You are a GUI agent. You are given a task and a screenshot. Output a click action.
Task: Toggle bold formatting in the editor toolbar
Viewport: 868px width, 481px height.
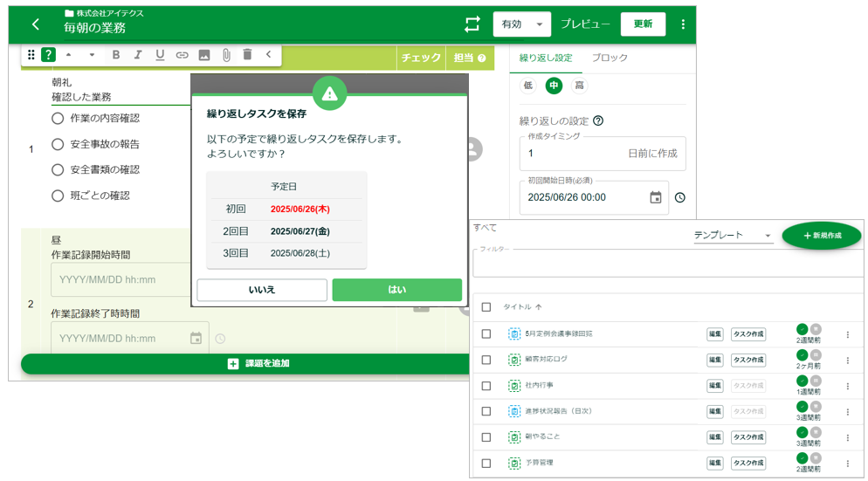click(116, 55)
